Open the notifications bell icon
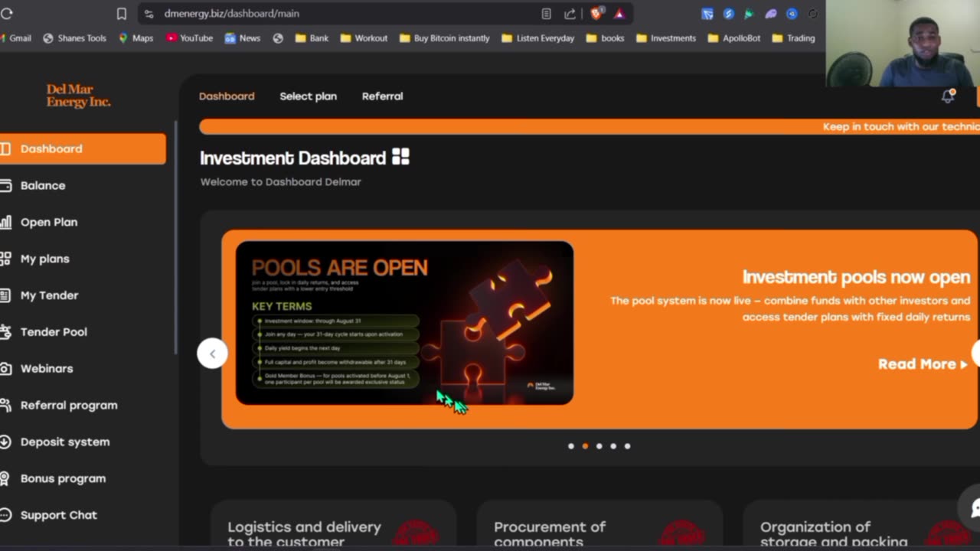980x551 pixels. (x=948, y=96)
